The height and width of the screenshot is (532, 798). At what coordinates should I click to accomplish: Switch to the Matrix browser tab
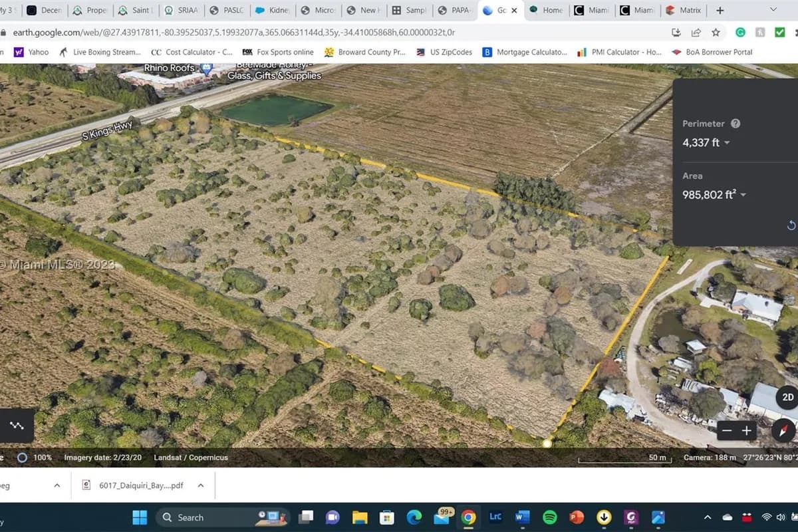coord(684,11)
